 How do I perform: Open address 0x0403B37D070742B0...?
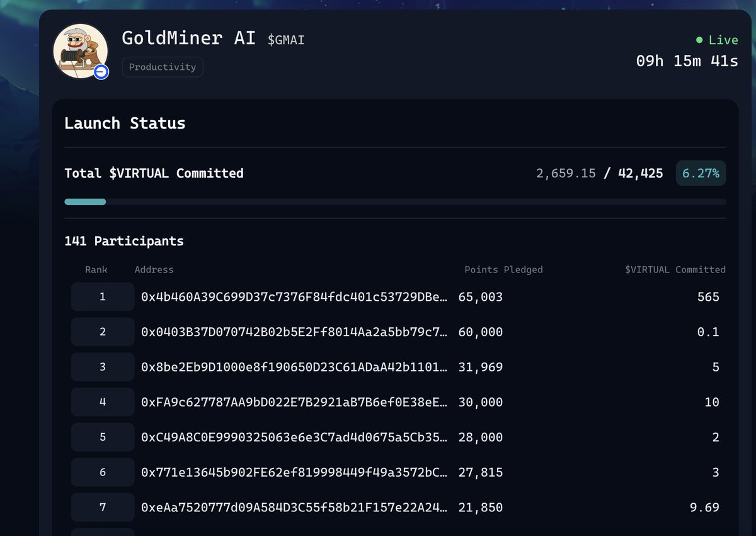click(x=295, y=332)
